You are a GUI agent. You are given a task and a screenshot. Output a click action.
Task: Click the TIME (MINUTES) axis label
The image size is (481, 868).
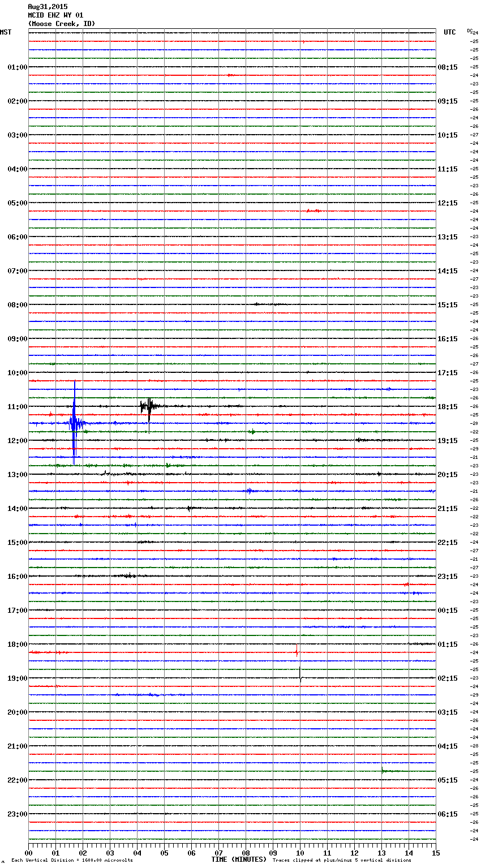coord(239,860)
